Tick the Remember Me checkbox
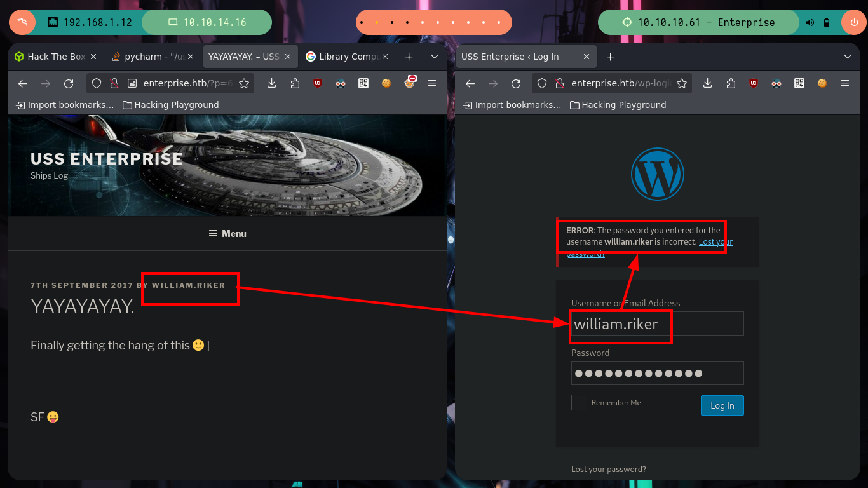 click(x=579, y=402)
